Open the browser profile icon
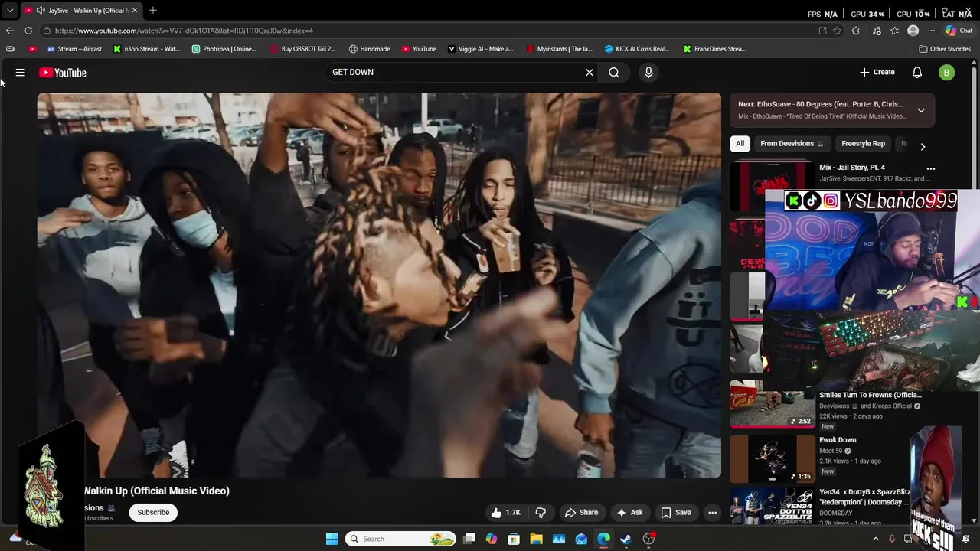The height and width of the screenshot is (551, 980). [x=913, y=31]
